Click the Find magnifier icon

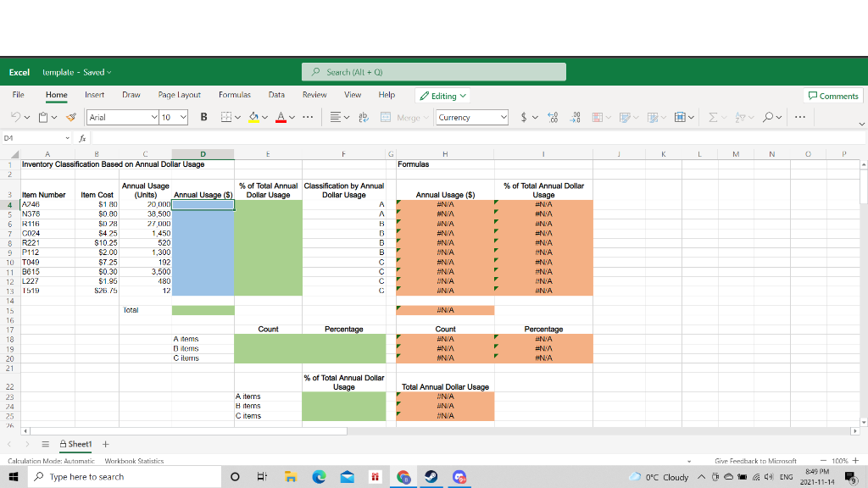(x=769, y=118)
